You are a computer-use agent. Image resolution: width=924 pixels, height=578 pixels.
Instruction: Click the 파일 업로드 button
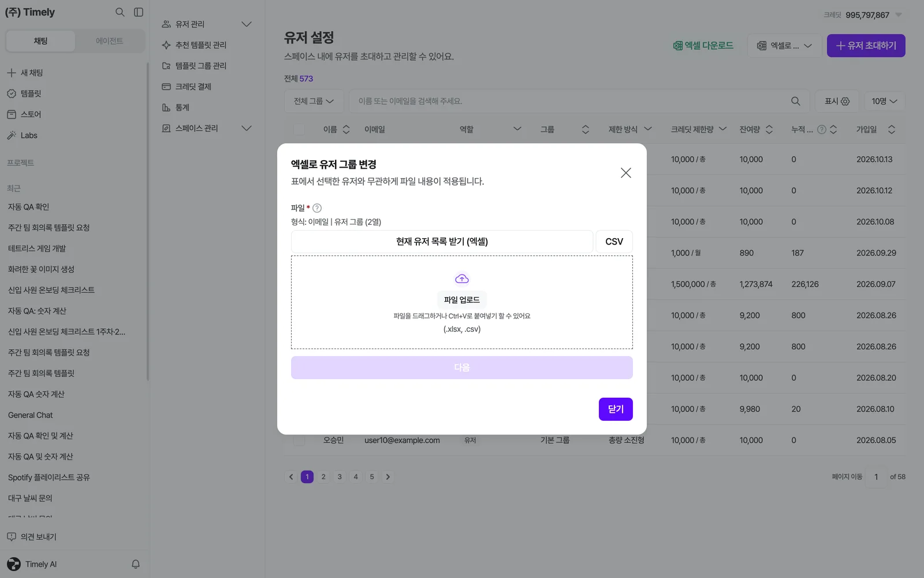pyautogui.click(x=462, y=299)
